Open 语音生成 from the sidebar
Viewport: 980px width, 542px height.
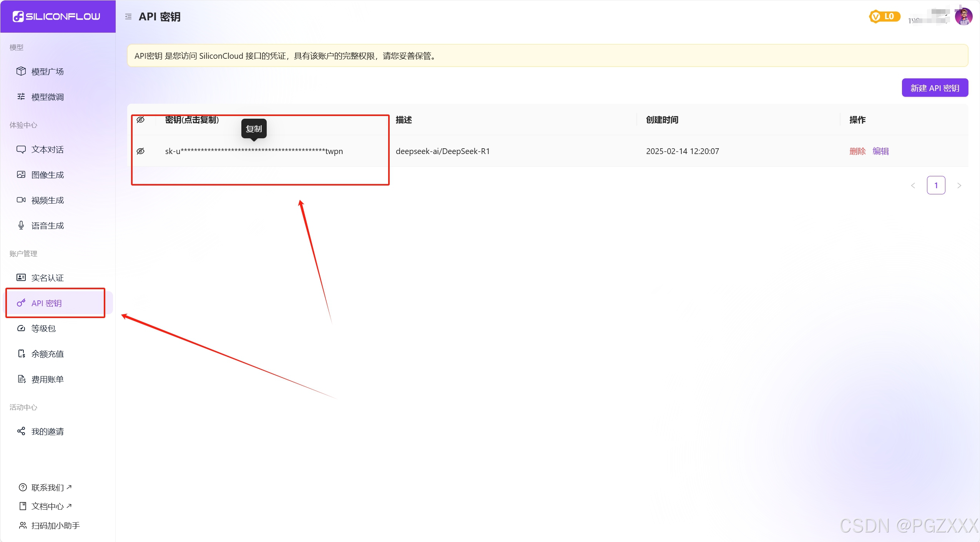pos(47,225)
